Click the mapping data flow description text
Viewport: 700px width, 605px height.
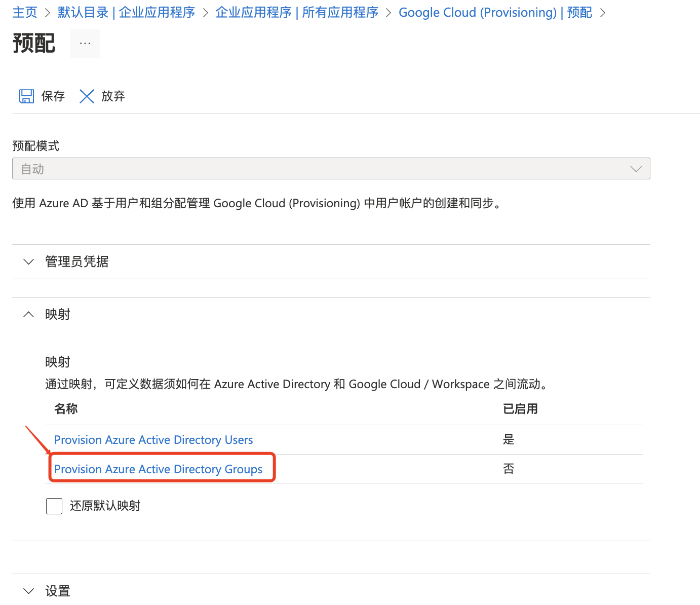coord(297,384)
